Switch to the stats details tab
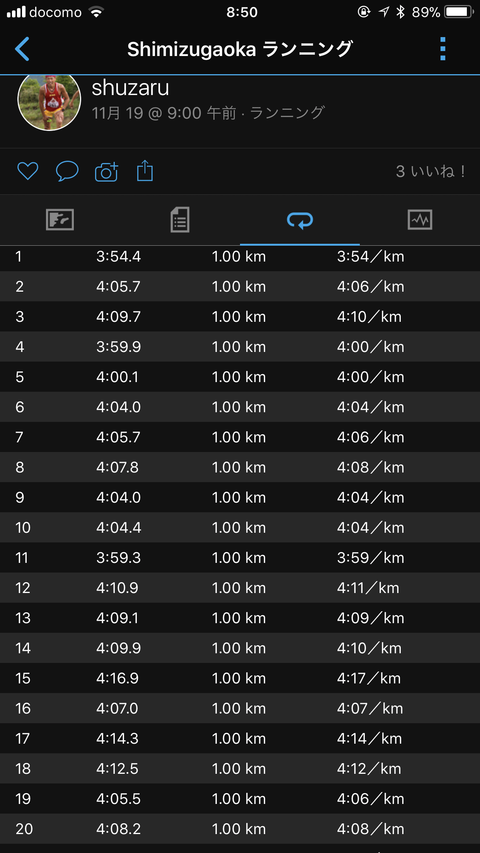This screenshot has width=480, height=853. (x=180, y=220)
